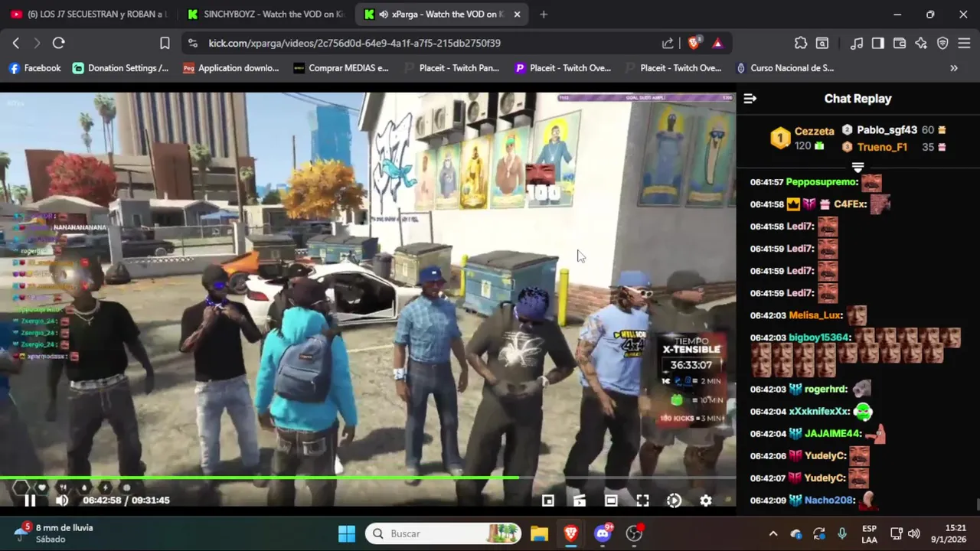Open Application download bookmark
This screenshot has height=551, width=980.
pos(231,68)
